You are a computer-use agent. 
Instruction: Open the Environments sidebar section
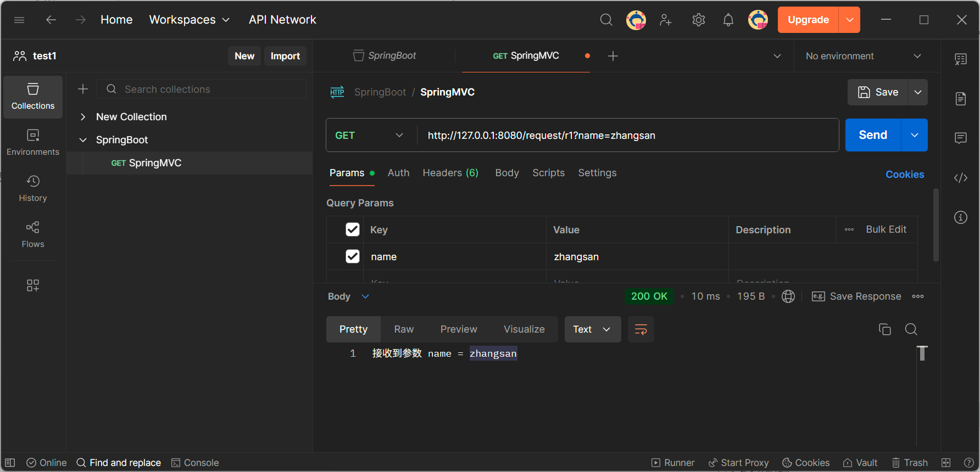click(x=33, y=143)
